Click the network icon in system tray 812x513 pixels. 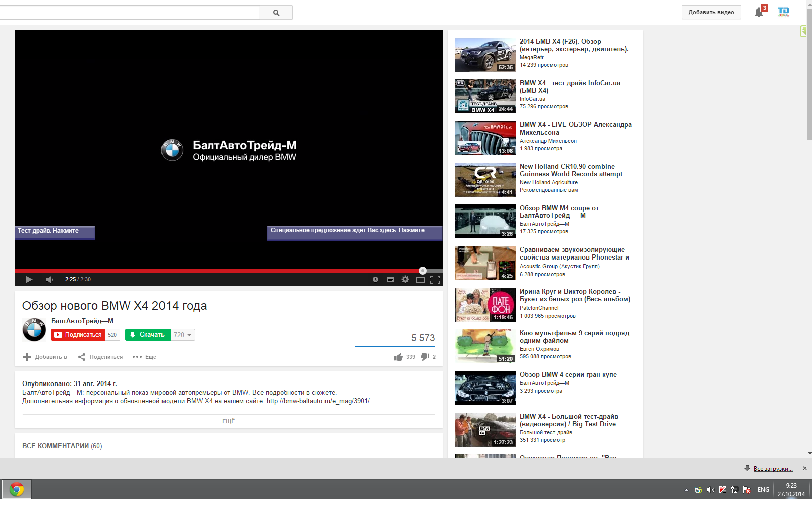(x=735, y=490)
